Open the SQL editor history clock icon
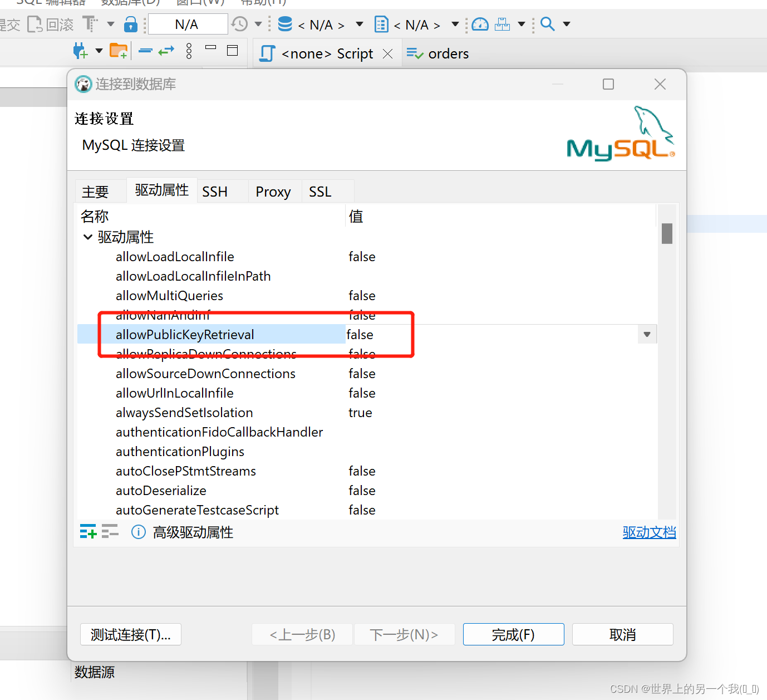 pyautogui.click(x=239, y=24)
